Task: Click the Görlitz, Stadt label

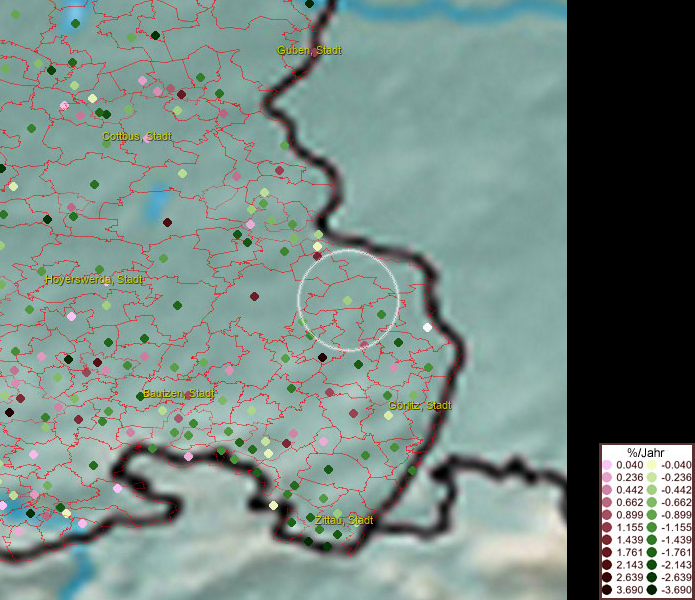Action: [x=420, y=405]
